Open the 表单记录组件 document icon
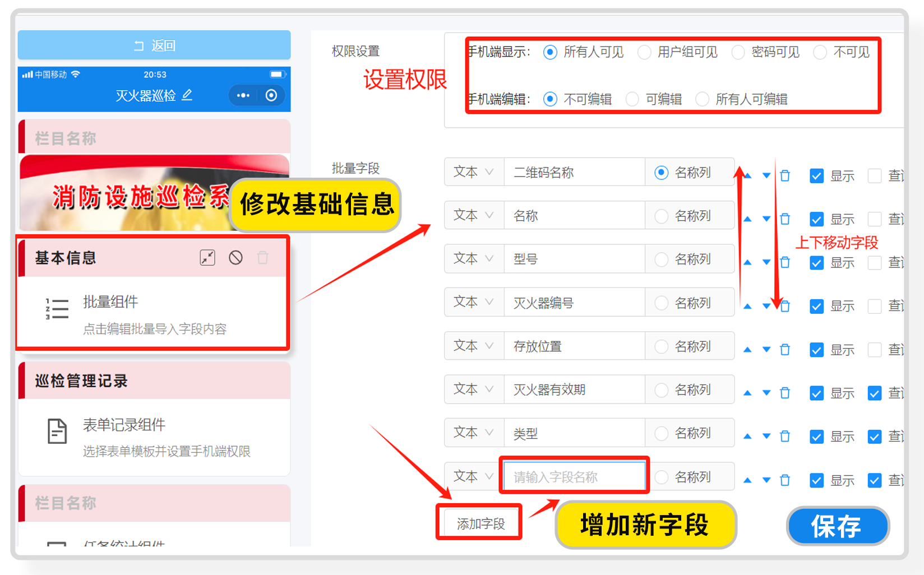 (57, 431)
